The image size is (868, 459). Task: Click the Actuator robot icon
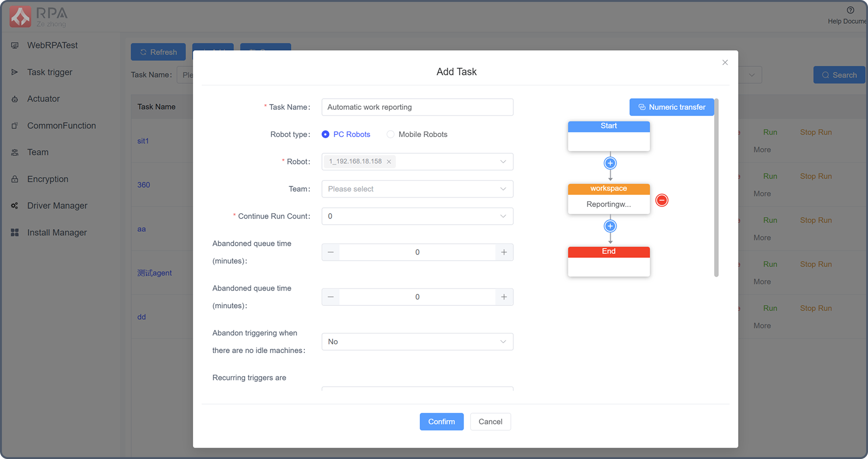pyautogui.click(x=15, y=99)
